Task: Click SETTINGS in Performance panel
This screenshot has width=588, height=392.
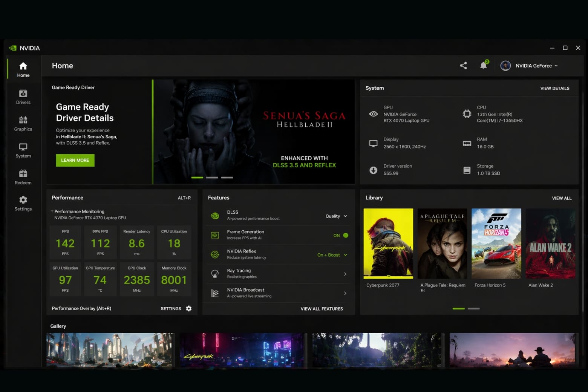Action: click(171, 308)
